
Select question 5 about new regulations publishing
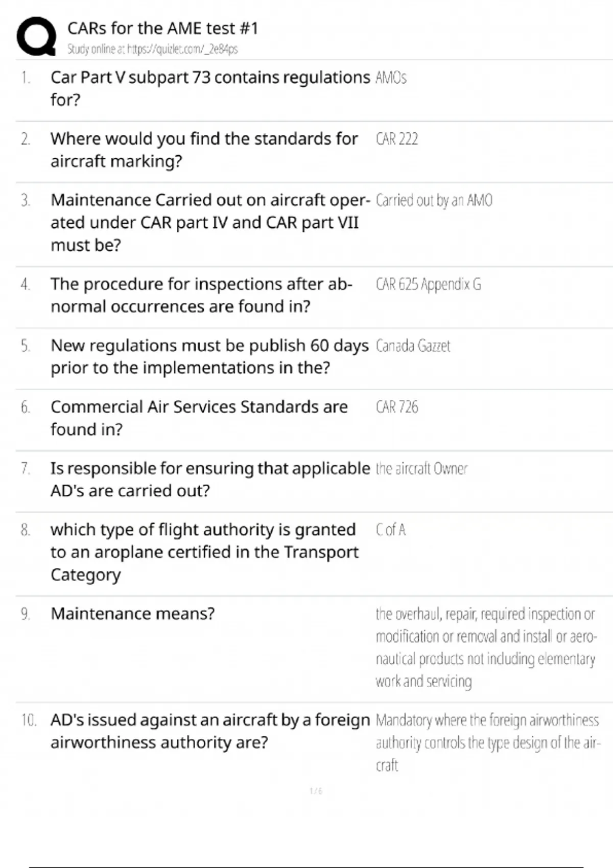point(209,356)
